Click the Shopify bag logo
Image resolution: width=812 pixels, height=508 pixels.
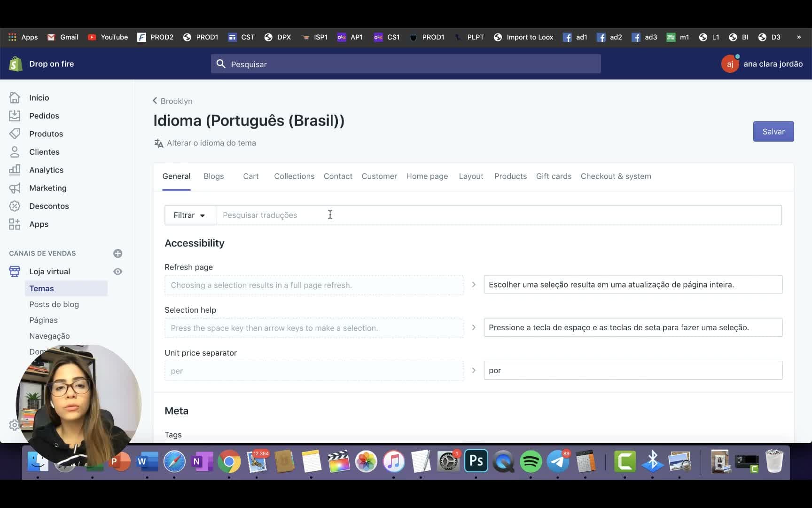tap(16, 64)
